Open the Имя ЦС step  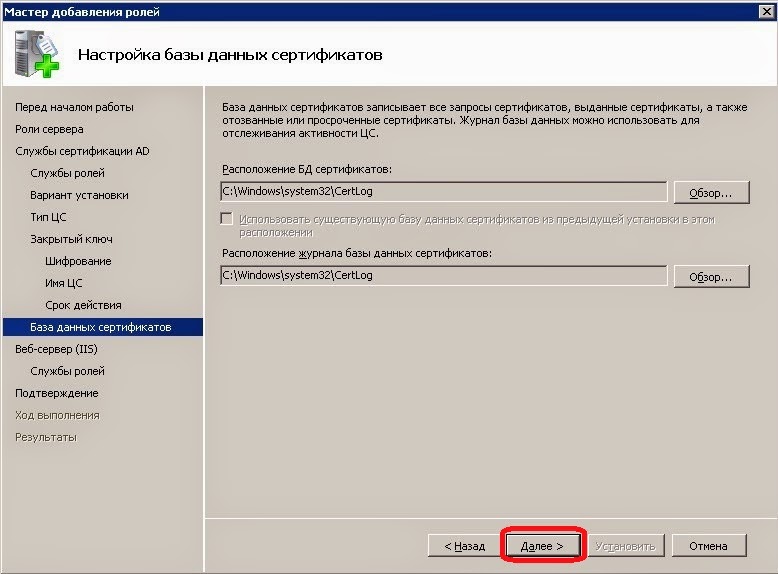pos(64,283)
